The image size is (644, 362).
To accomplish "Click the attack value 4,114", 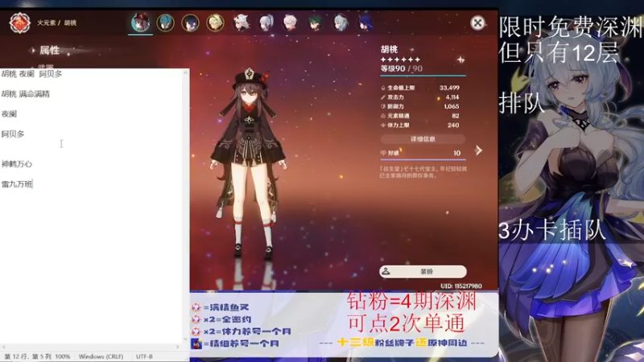I will [452, 97].
